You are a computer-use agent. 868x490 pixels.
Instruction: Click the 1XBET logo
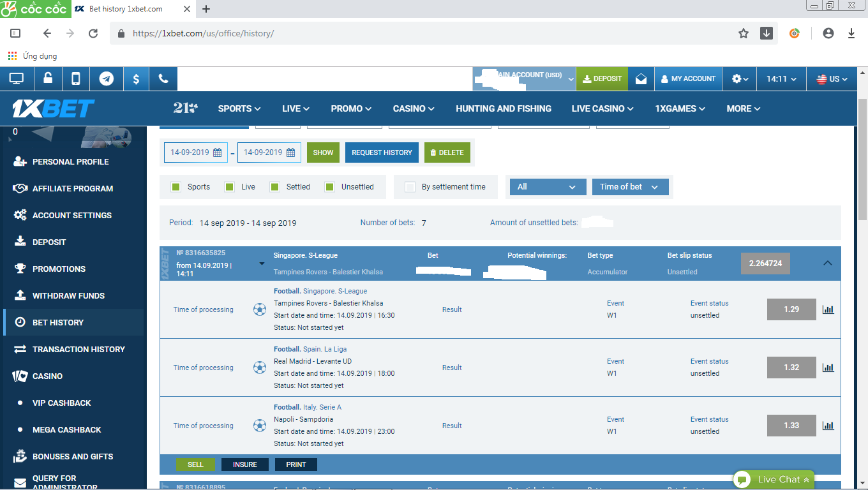(x=54, y=108)
